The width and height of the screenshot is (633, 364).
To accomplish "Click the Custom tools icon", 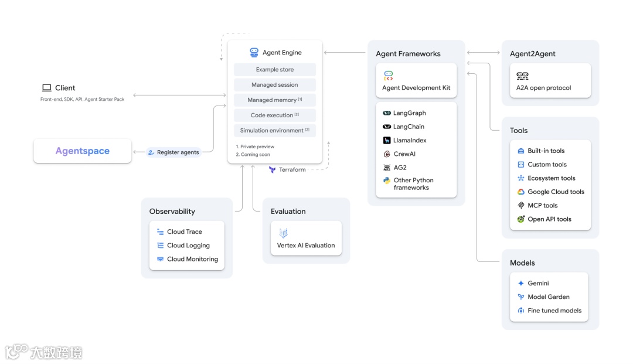I will [521, 165].
